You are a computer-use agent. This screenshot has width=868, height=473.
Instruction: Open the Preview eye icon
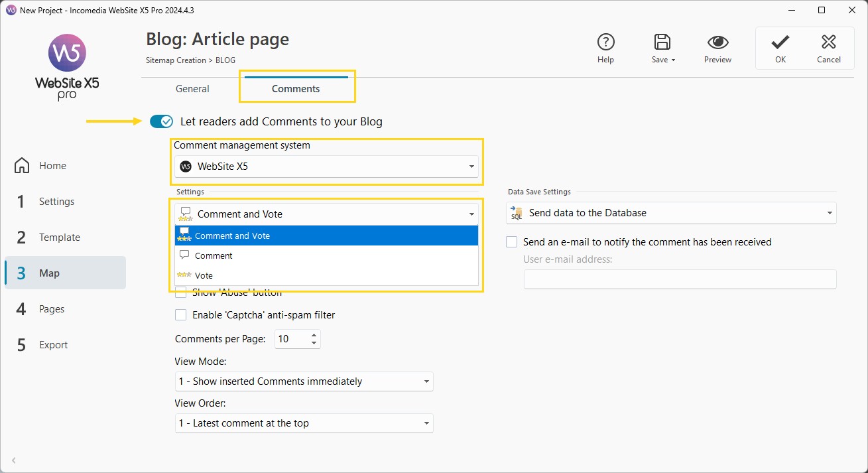coord(717,42)
